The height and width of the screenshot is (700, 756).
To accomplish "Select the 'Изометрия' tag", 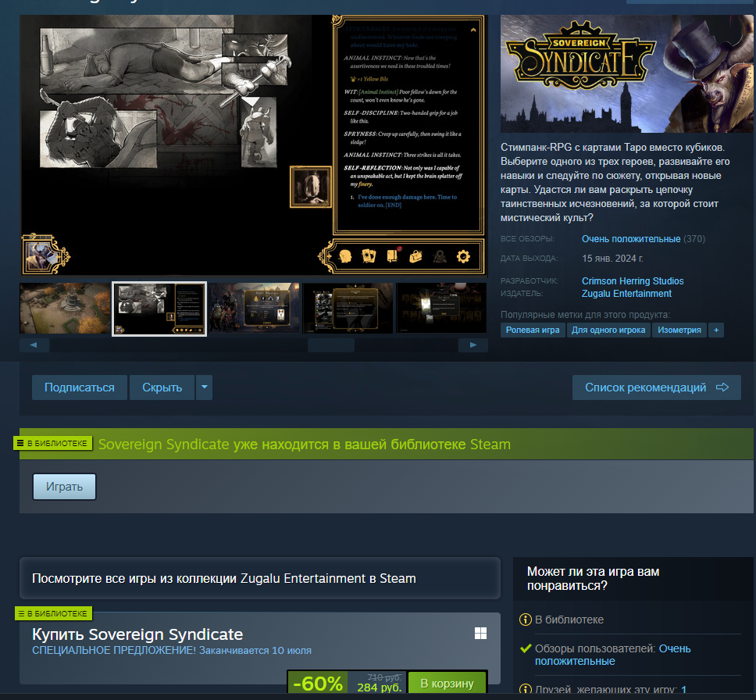I will 679,330.
